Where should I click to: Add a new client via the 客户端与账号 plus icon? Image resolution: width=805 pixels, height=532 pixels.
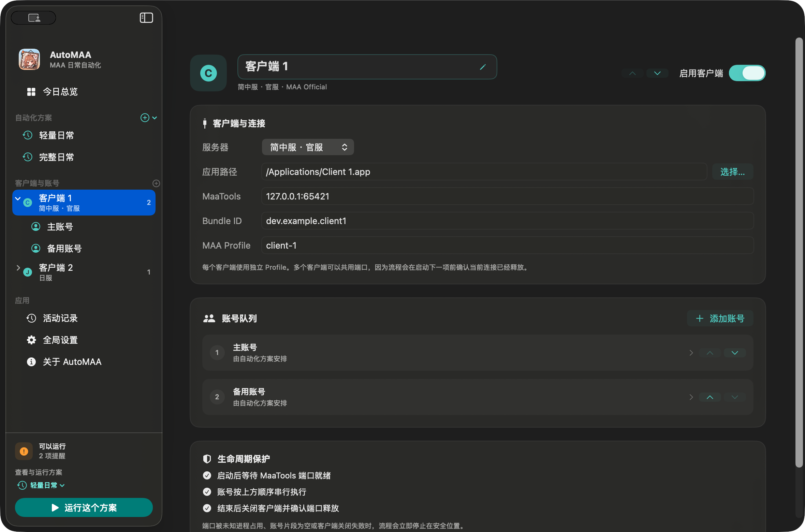156,183
